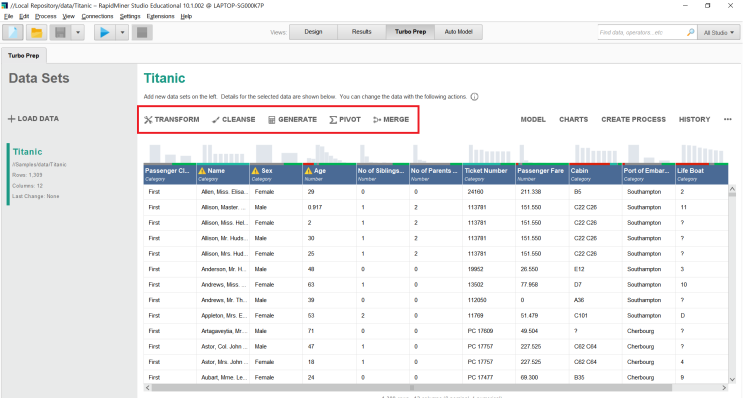Open the Connections menu
This screenshot has height=398, width=743.
pos(97,16)
